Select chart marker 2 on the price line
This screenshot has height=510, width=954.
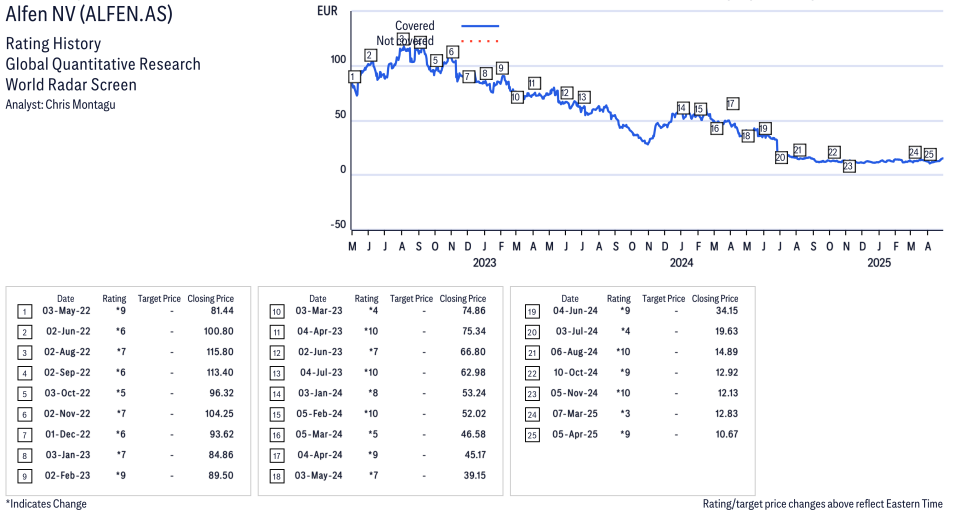coord(370,55)
